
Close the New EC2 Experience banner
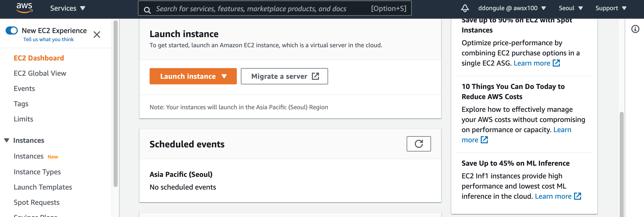coord(97,34)
